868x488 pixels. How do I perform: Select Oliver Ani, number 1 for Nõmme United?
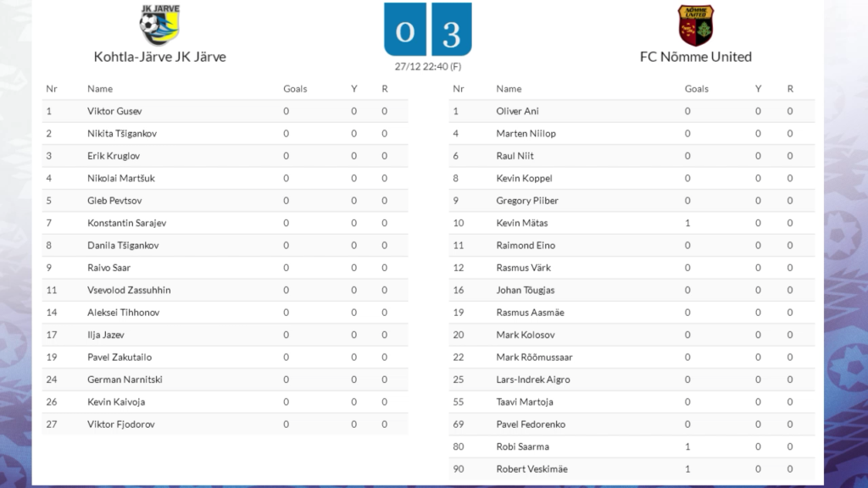[x=518, y=111]
